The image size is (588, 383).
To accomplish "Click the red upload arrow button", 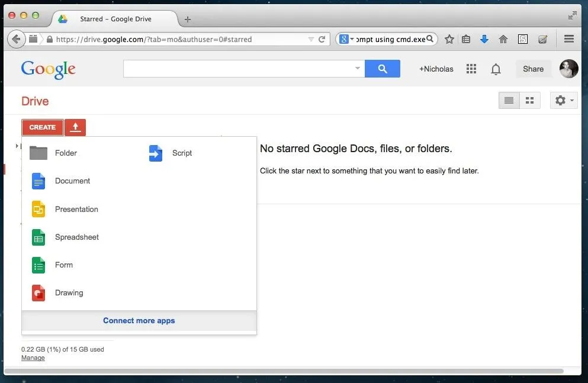I will pyautogui.click(x=75, y=127).
